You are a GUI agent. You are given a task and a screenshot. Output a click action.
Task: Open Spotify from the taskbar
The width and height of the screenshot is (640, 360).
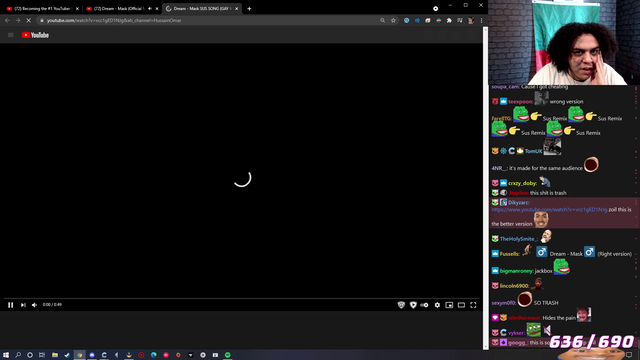click(x=228, y=355)
